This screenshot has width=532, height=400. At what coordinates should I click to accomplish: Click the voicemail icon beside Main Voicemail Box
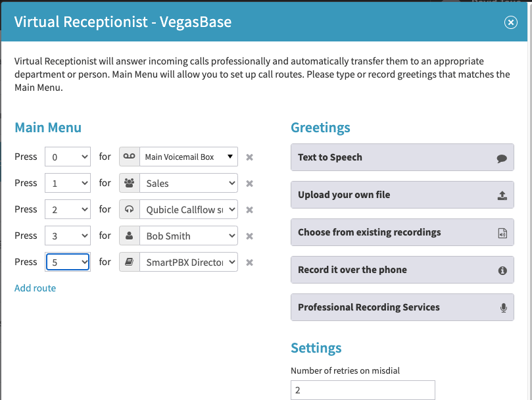pos(130,157)
